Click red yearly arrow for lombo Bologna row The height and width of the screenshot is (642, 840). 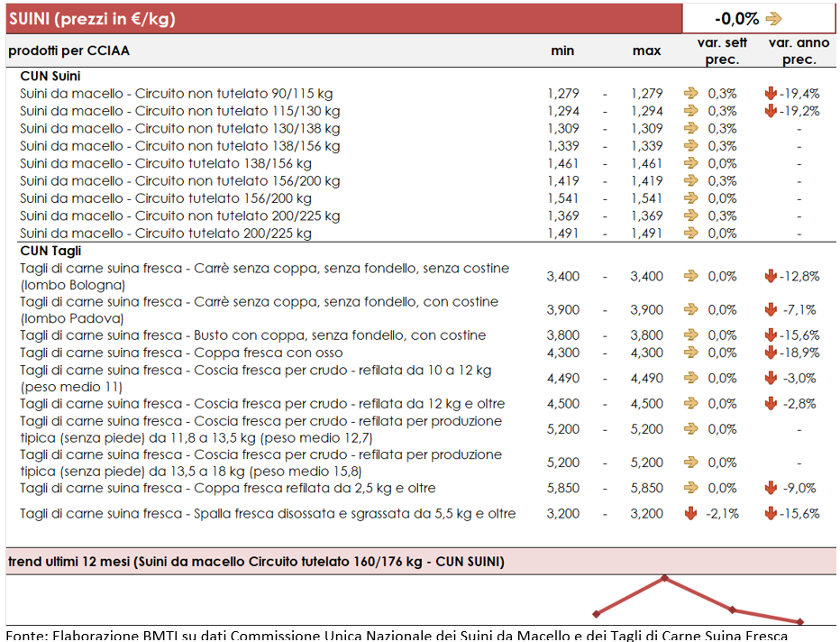coord(771,276)
